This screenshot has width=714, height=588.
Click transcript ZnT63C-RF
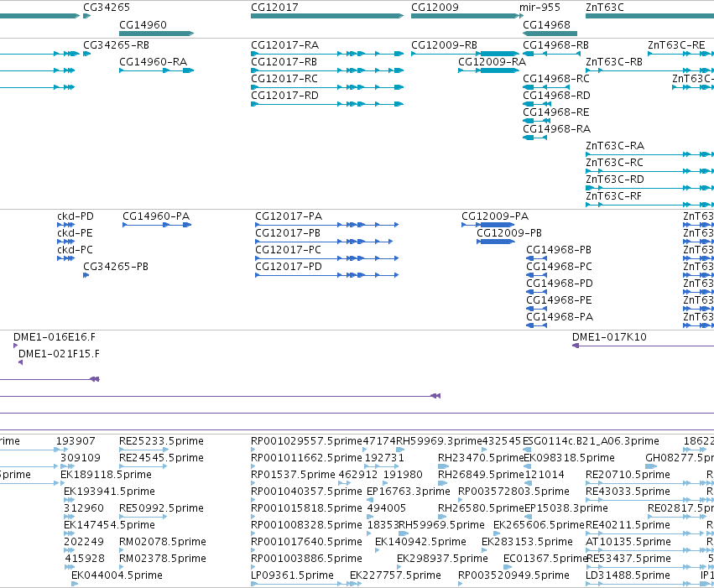point(614,196)
